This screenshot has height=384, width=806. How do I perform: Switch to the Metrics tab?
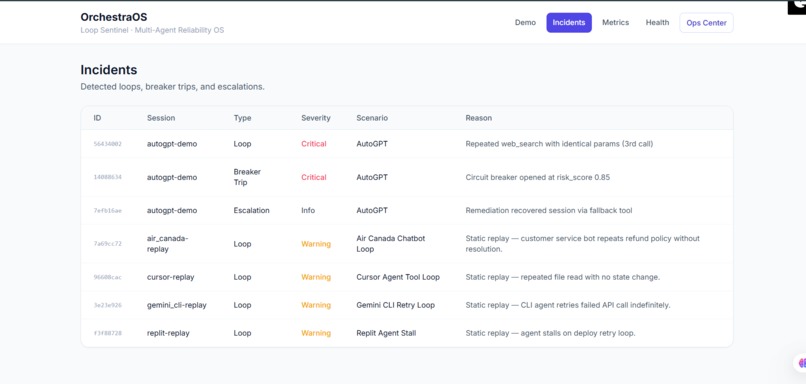pos(615,23)
